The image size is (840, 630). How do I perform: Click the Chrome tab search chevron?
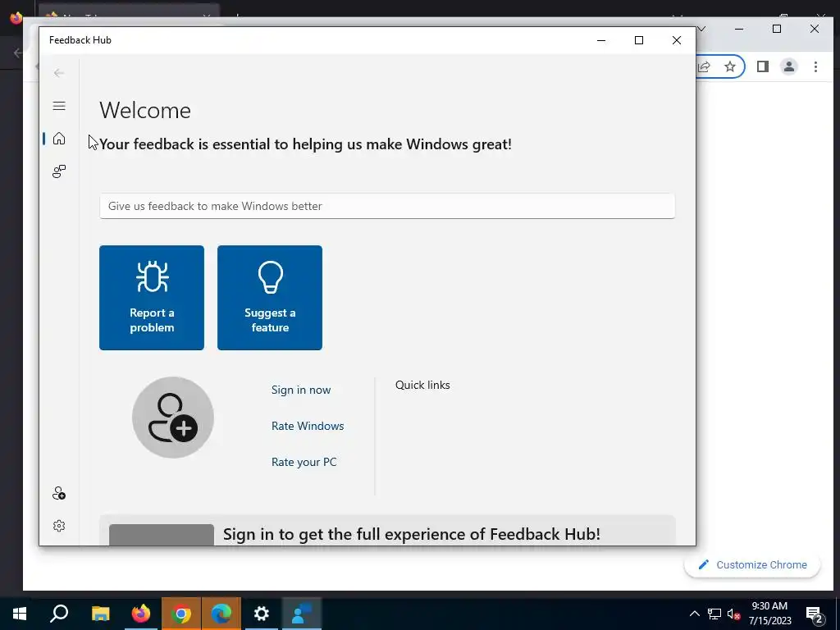point(702,29)
